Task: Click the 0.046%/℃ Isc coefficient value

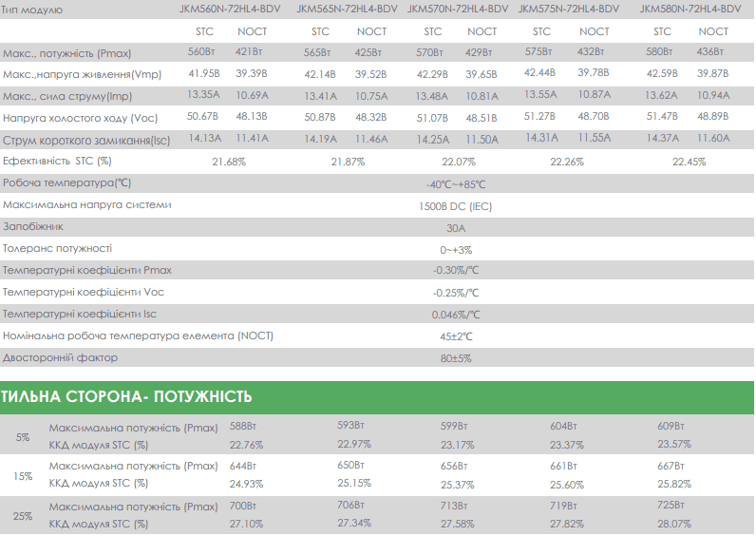Action: click(x=455, y=315)
